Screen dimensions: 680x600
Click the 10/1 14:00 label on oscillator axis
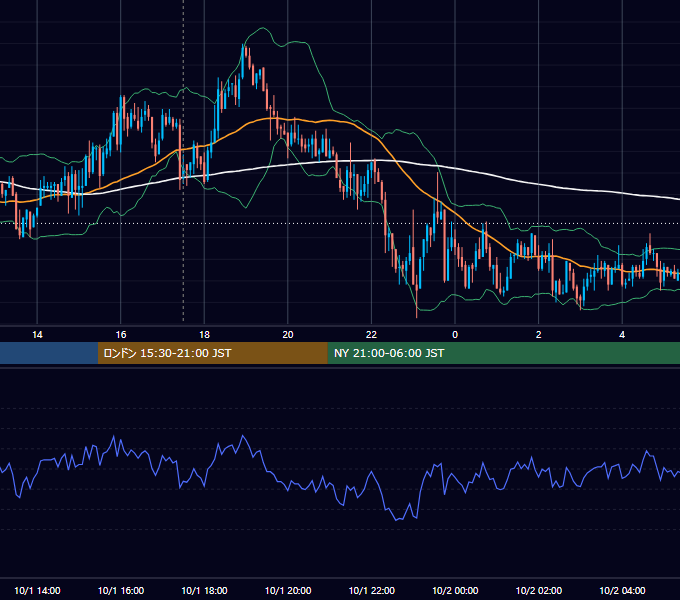click(37, 590)
